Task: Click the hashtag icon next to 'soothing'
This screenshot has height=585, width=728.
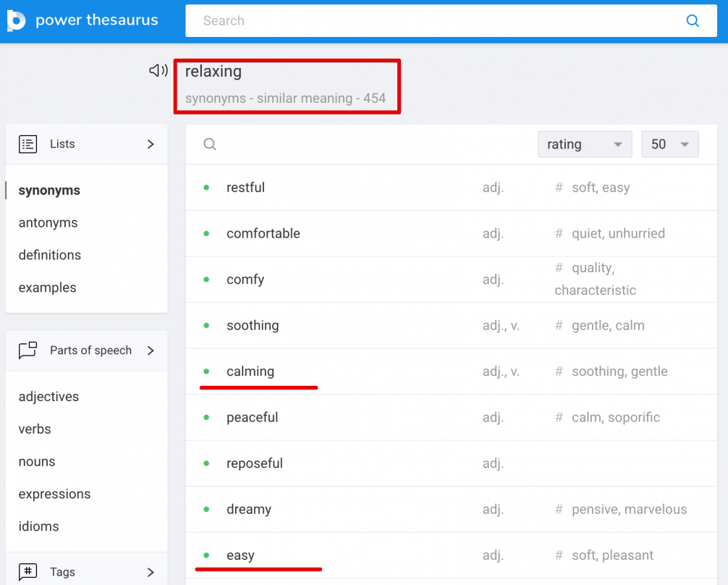Action: click(558, 325)
